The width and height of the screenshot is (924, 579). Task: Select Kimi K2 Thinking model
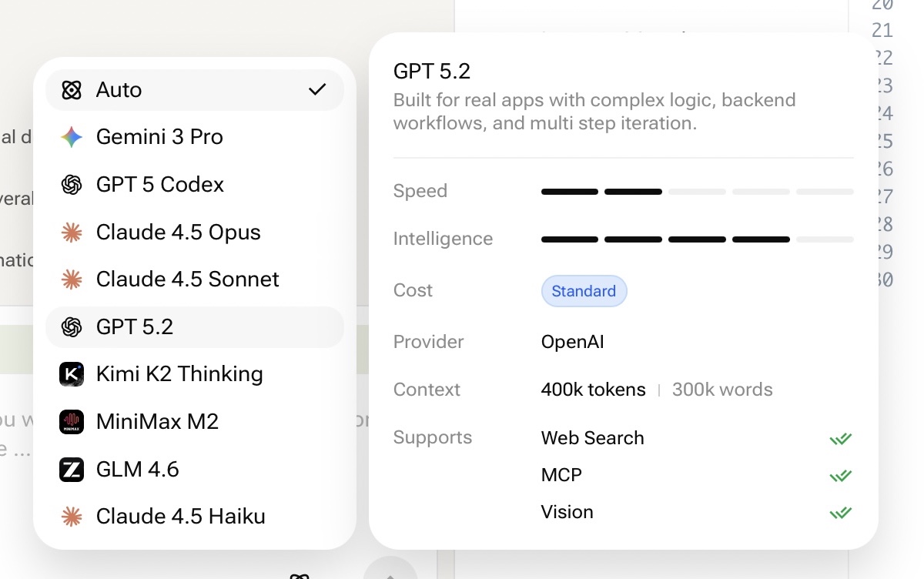(x=195, y=374)
